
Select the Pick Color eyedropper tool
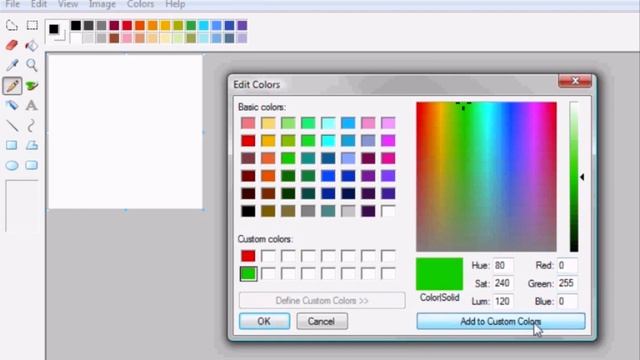(12, 65)
